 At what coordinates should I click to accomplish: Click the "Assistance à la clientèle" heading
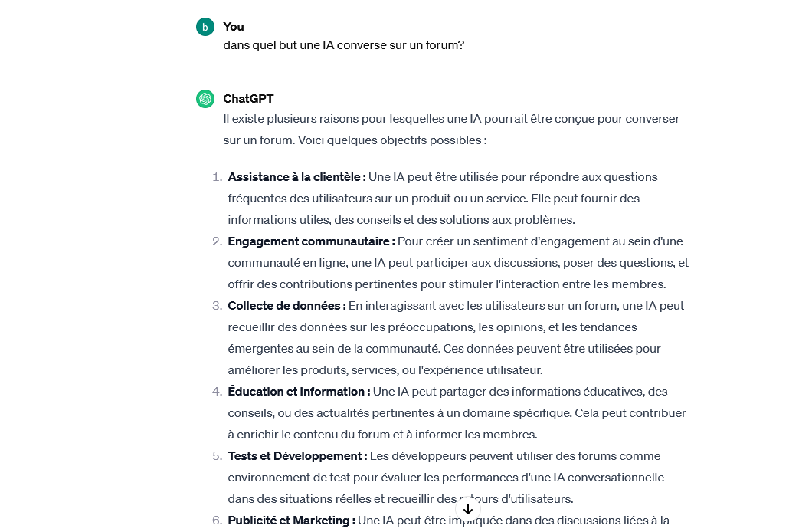click(296, 177)
